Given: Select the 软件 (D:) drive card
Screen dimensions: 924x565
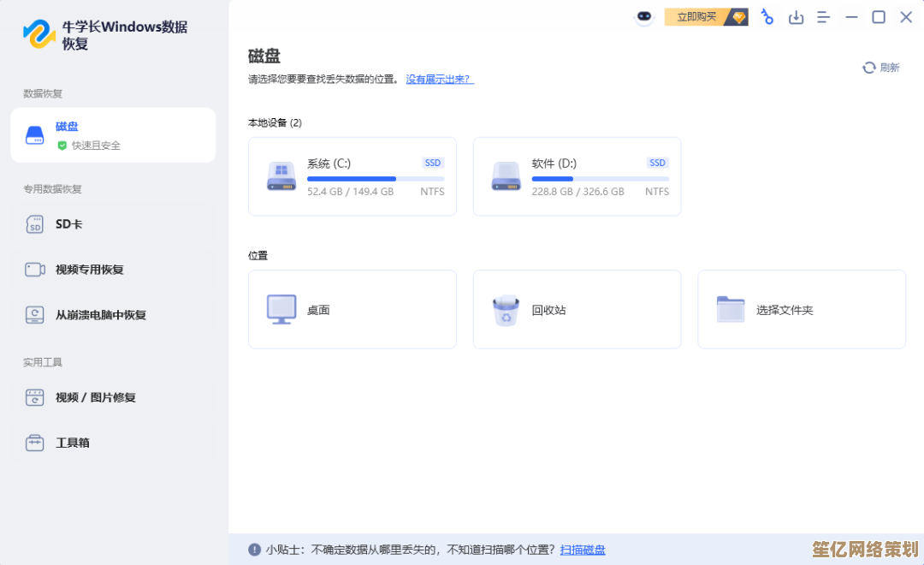Looking at the screenshot, I should point(577,176).
